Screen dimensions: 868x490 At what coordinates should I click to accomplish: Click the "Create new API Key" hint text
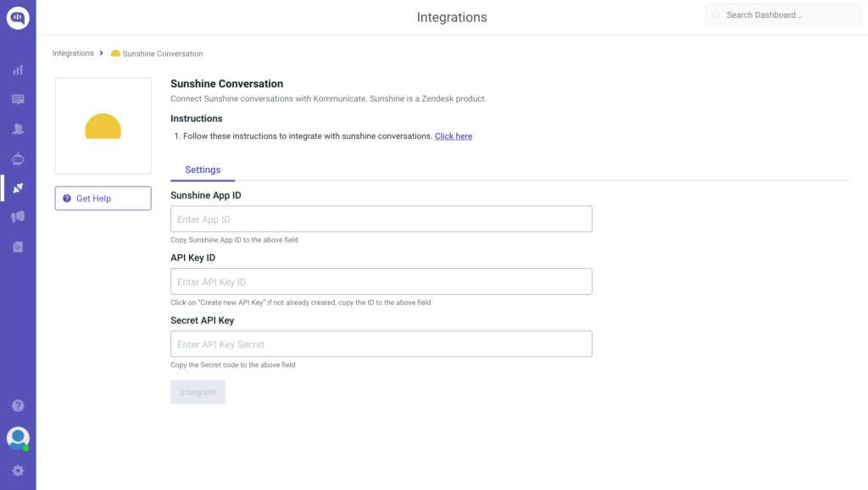[x=301, y=303]
